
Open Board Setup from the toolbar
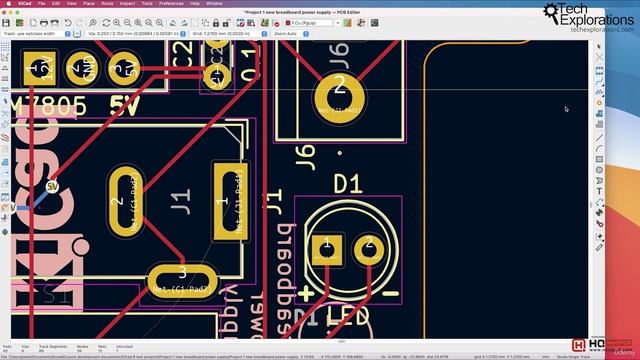[x=19, y=23]
